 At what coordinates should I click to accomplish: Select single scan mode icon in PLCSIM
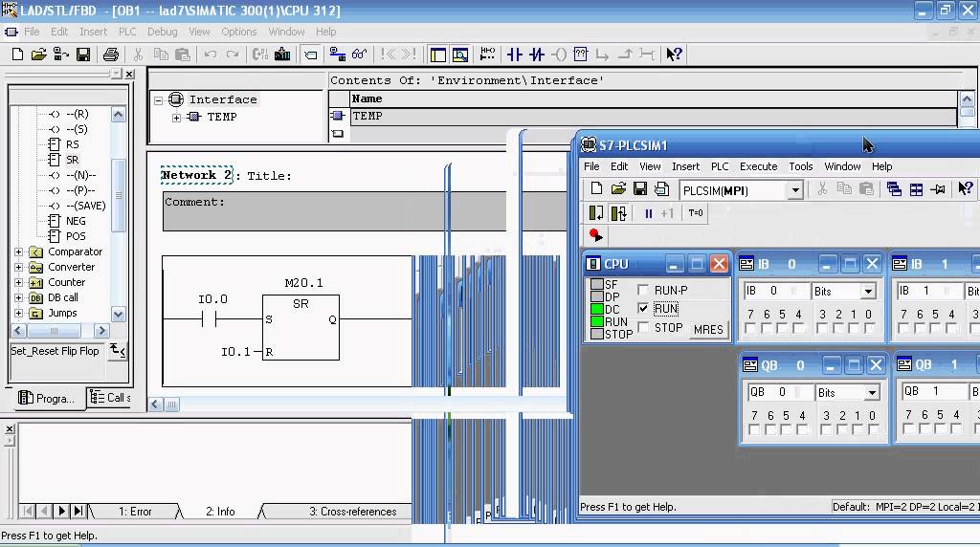coord(596,213)
